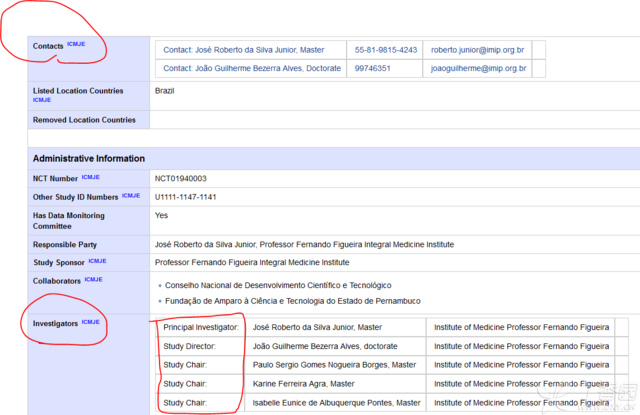The image size is (640, 415).
Task: Click email roberto.junior@imip.org.br
Action: click(478, 50)
